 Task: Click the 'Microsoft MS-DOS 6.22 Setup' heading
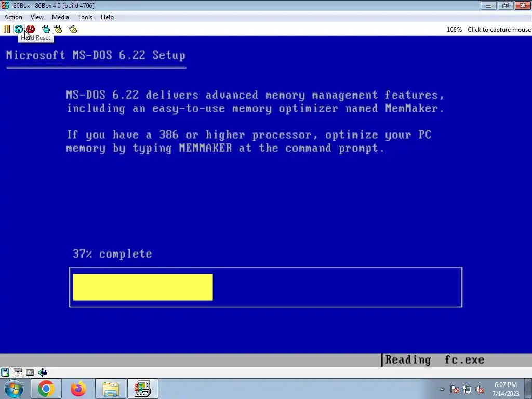pyautogui.click(x=96, y=55)
